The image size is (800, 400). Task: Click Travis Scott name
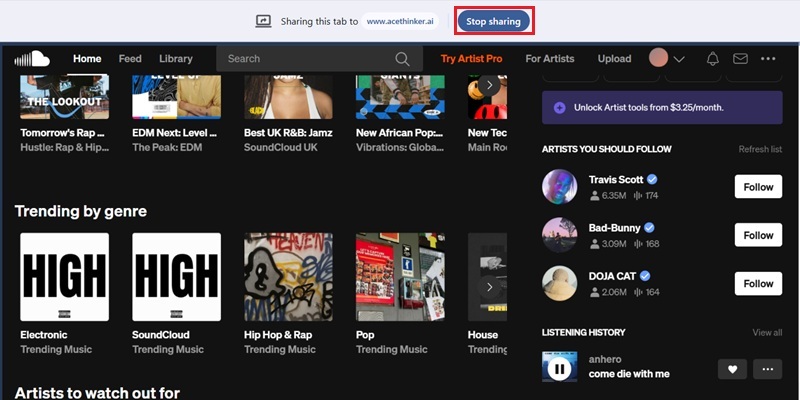(x=616, y=180)
